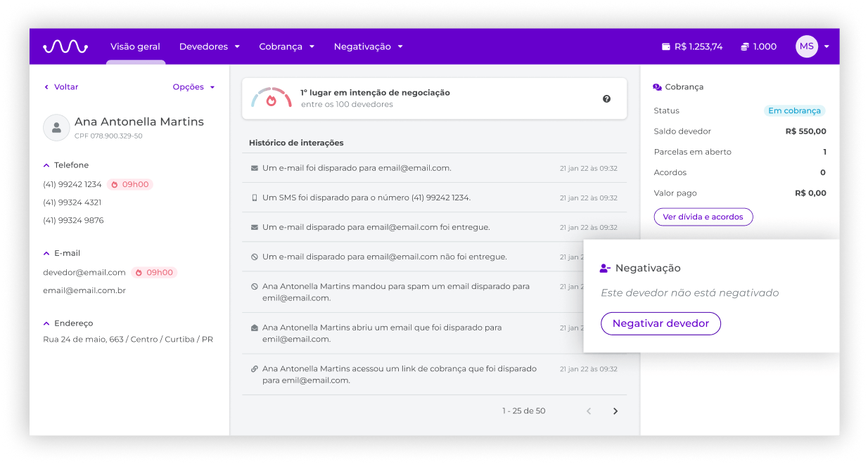Go to next page of interactions
Viewport: 868px width, 464px height.
615,411
